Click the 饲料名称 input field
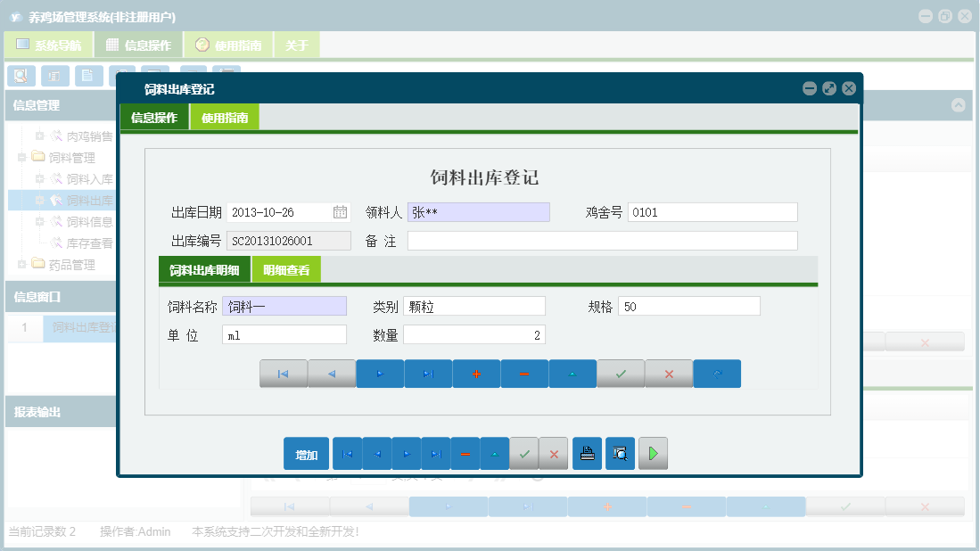 tap(284, 306)
